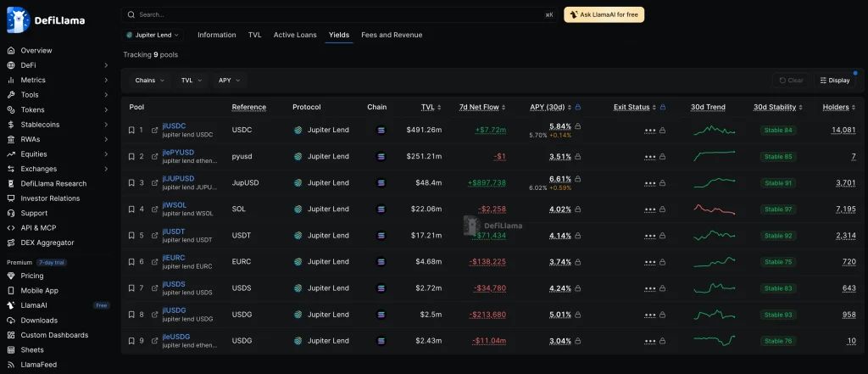Expand the Tools sidebar section
The height and width of the screenshot is (374, 868).
[x=106, y=95]
